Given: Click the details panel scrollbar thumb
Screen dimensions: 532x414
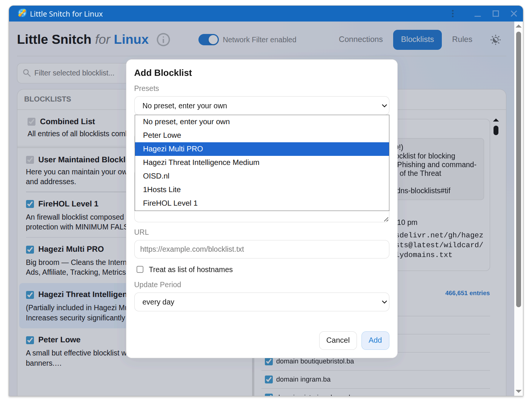Looking at the screenshot, I should coord(496,130).
